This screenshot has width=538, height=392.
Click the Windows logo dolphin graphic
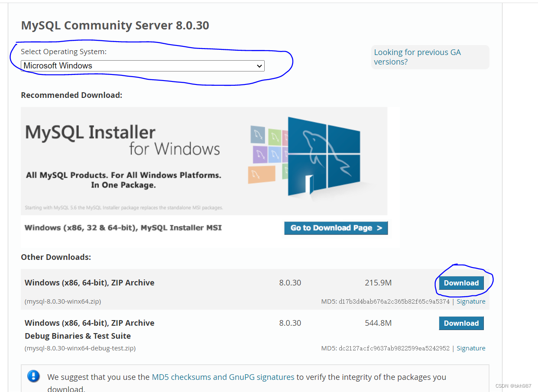pyautogui.click(x=324, y=156)
